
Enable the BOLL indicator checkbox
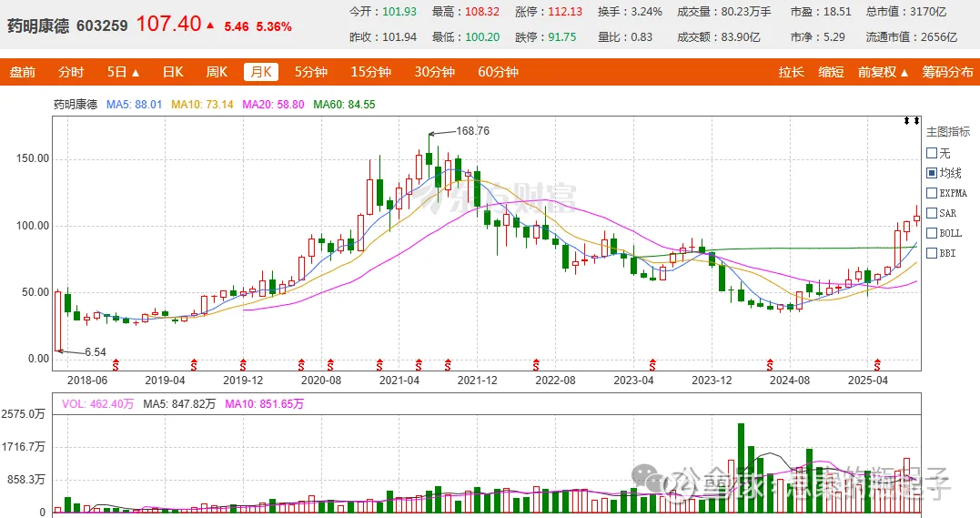[931, 233]
